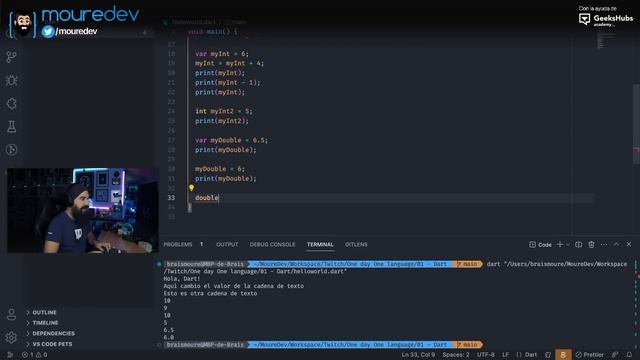
Task: Click code line 'print(myInt2);'
Action: 222,121
